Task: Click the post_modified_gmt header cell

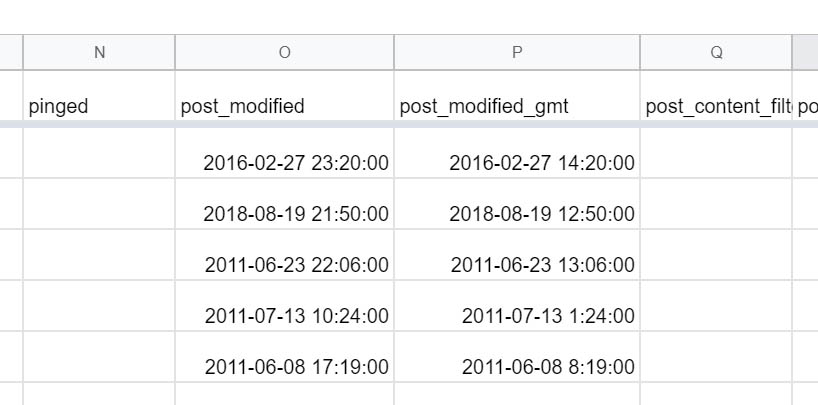Action: pyautogui.click(x=517, y=96)
